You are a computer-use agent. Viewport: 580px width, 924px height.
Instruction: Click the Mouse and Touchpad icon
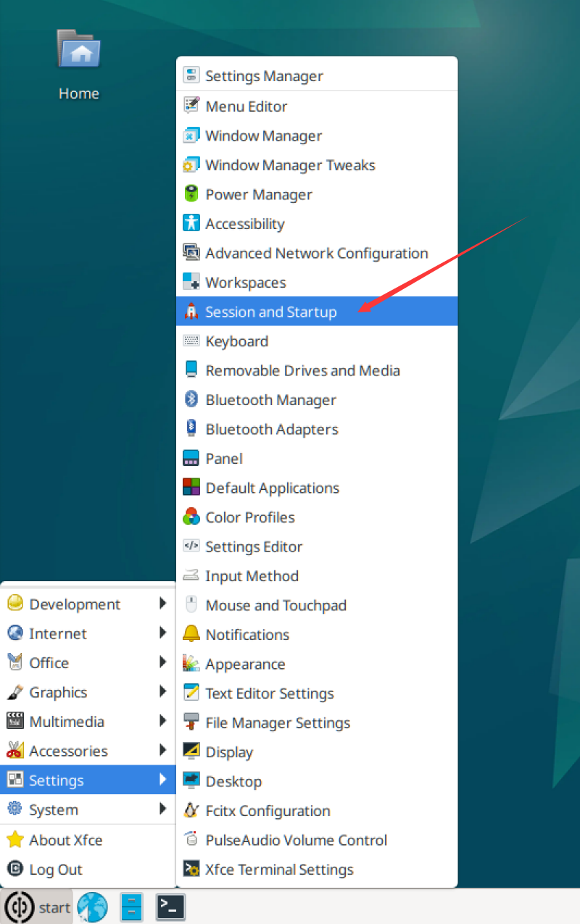191,605
